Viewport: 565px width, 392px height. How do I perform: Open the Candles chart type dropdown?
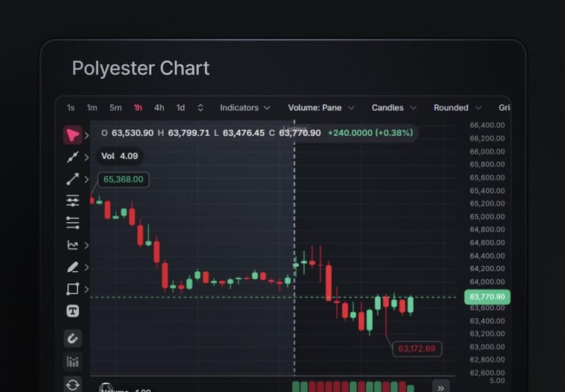tap(394, 108)
